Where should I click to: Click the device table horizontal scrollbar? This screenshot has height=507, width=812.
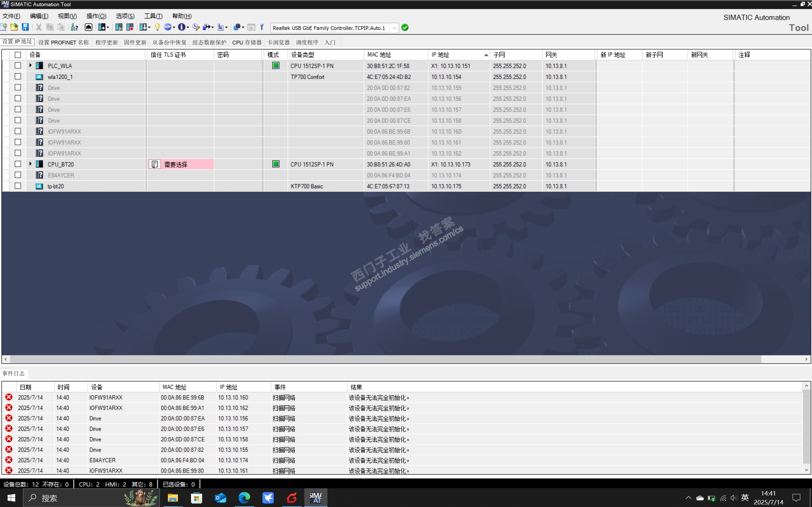click(x=385, y=359)
